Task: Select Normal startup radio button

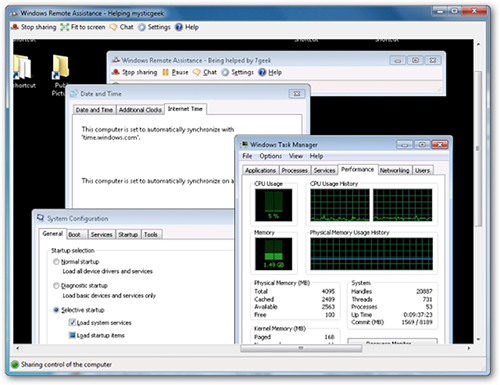Action: pyautogui.click(x=56, y=262)
